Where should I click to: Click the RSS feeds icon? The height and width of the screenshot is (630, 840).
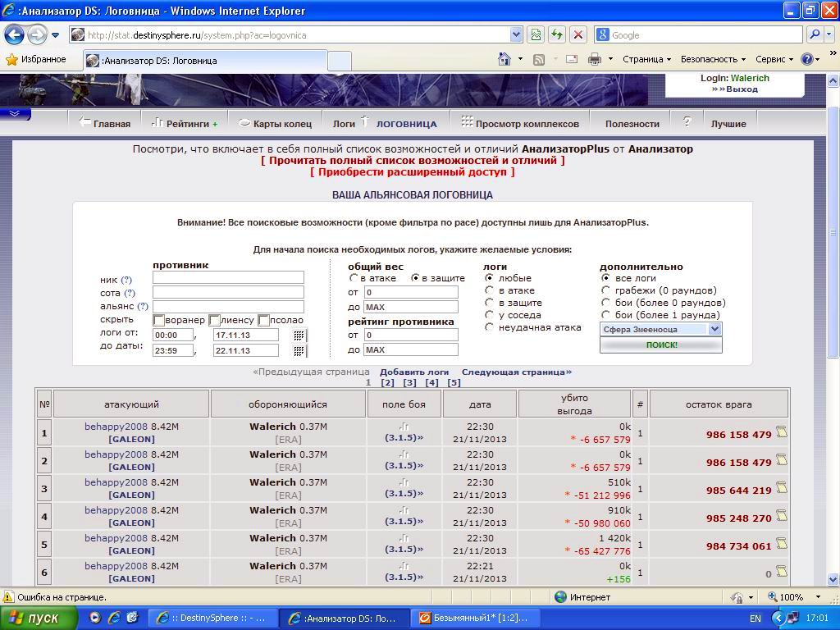(539, 59)
